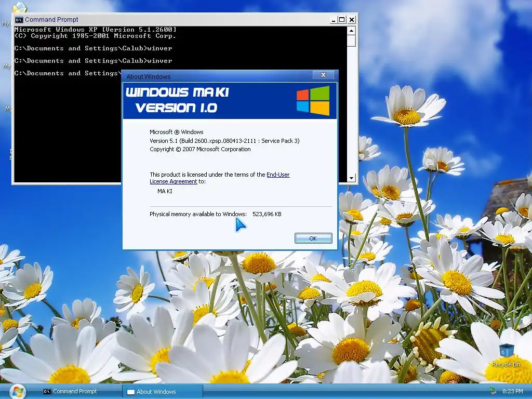Click the 'Version 5.1 (Build 2600...' text
Screen dimensions: 532x399
[x=224, y=141]
